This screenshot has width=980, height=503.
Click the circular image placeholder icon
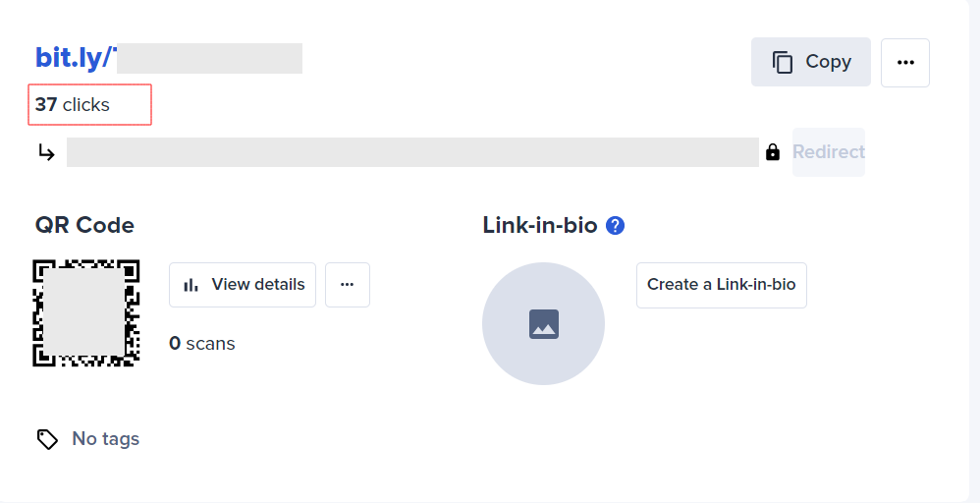[543, 324]
